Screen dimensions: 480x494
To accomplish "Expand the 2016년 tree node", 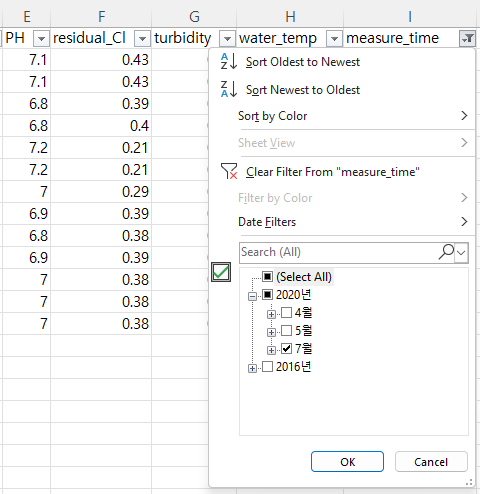I will point(252,368).
